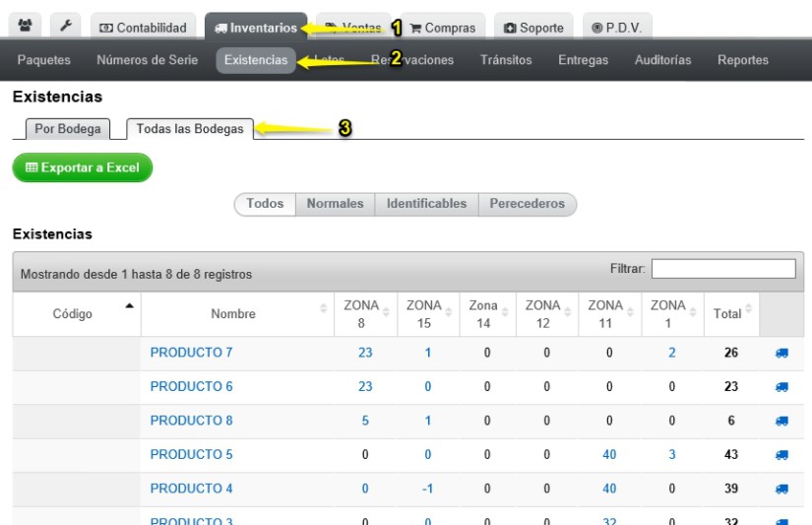Select Existencias submenu item
Image resolution: width=812 pixels, height=525 pixels.
tap(256, 60)
